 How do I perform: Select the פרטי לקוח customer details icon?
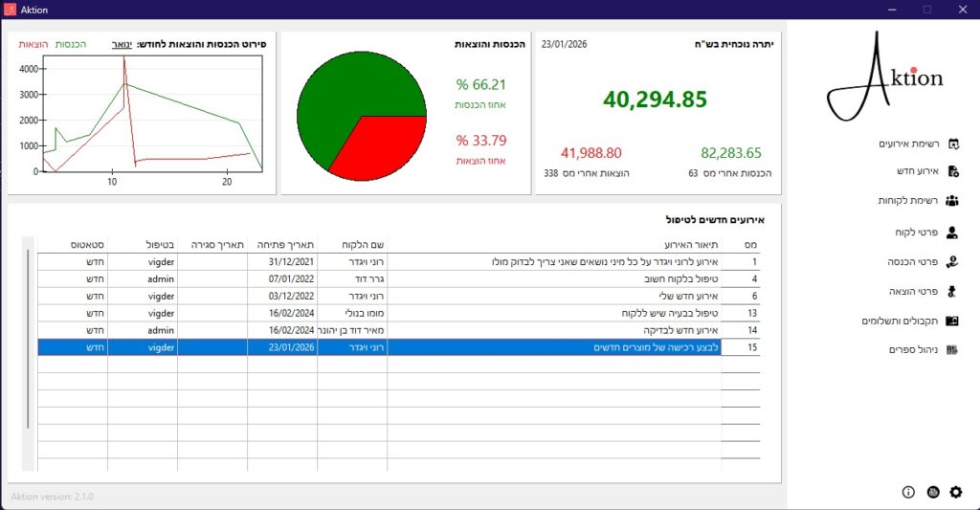pyautogui.click(x=952, y=232)
